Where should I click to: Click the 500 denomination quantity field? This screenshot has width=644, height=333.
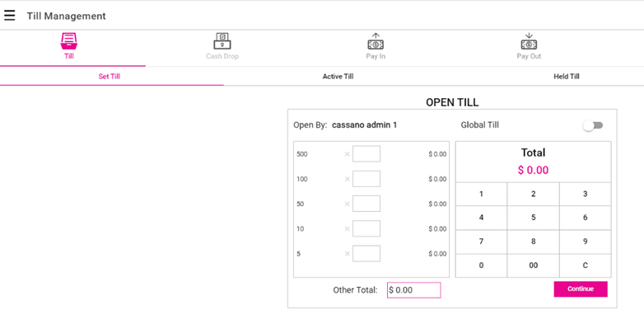(x=366, y=154)
